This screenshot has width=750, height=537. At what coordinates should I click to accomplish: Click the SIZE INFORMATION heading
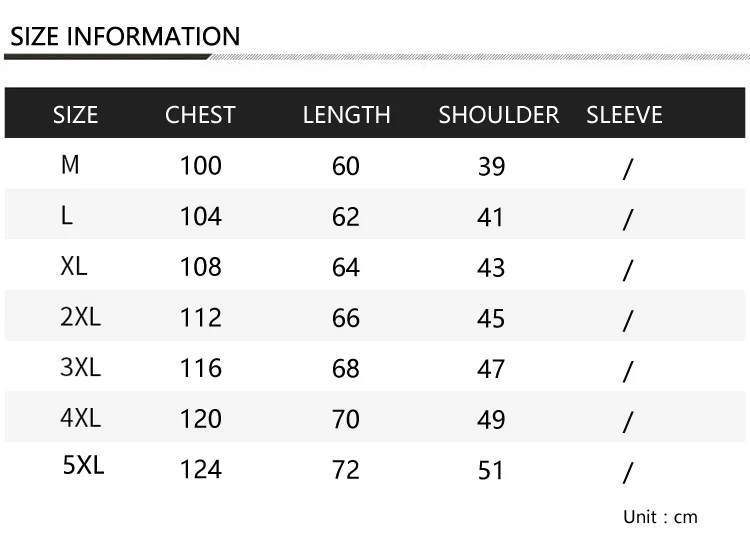point(125,36)
